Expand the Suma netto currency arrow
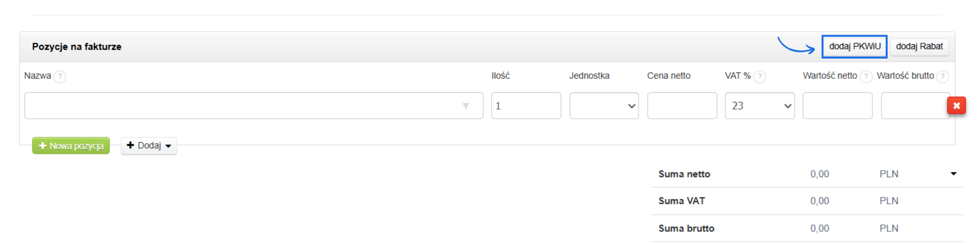The height and width of the screenshot is (244, 980). (x=953, y=174)
